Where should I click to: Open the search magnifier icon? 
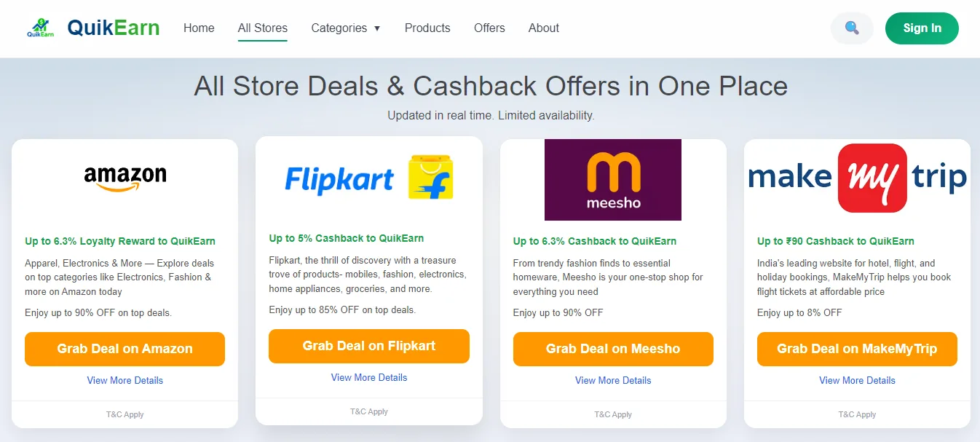point(851,28)
